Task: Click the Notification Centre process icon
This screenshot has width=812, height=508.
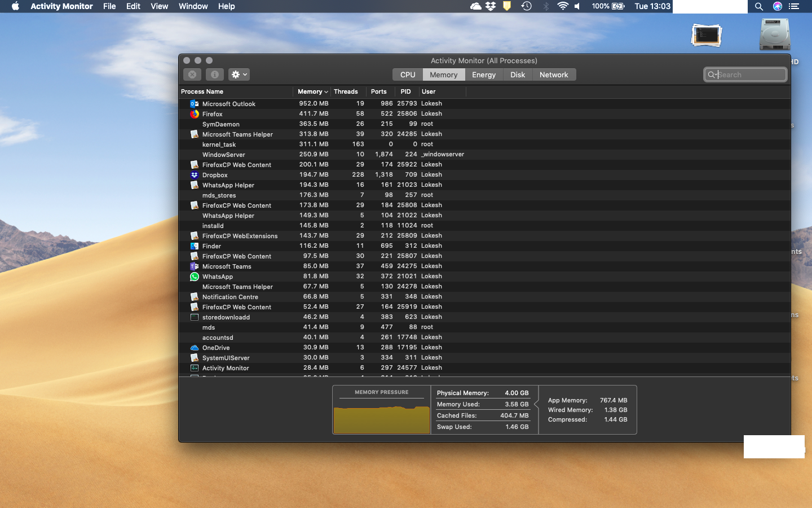Action: [x=195, y=297]
